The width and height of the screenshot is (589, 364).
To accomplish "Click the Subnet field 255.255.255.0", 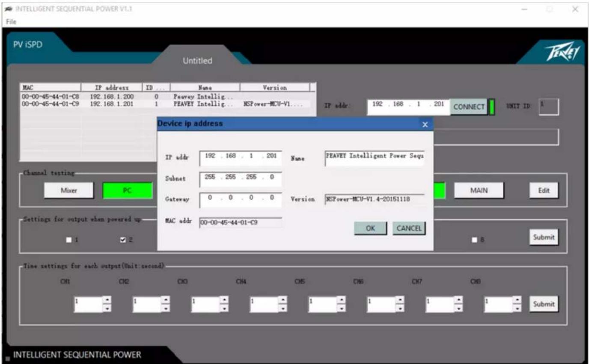I will coord(241,179).
